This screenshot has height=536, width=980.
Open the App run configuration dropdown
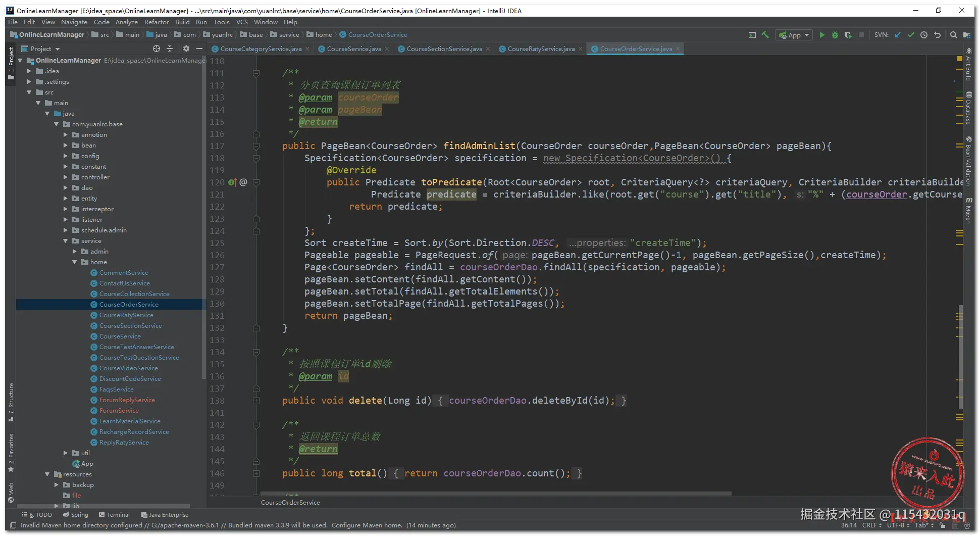tap(795, 35)
